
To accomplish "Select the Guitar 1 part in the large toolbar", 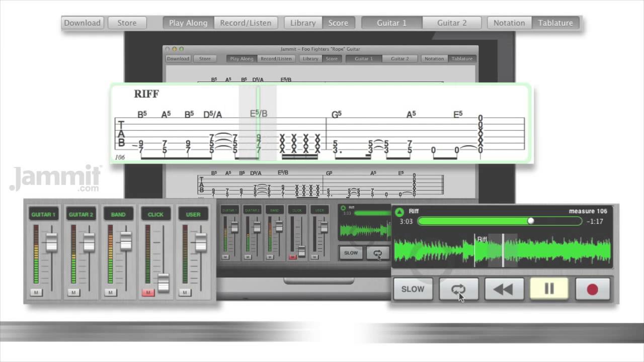I will click(x=392, y=23).
